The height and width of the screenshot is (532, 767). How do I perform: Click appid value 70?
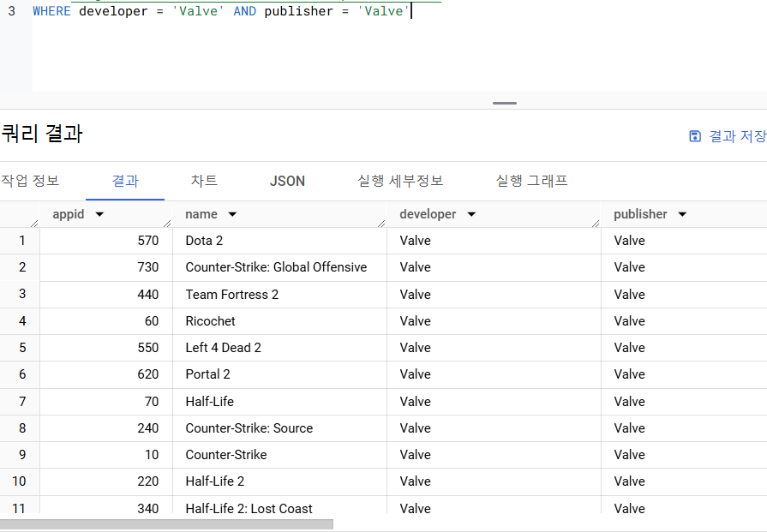pyautogui.click(x=152, y=402)
